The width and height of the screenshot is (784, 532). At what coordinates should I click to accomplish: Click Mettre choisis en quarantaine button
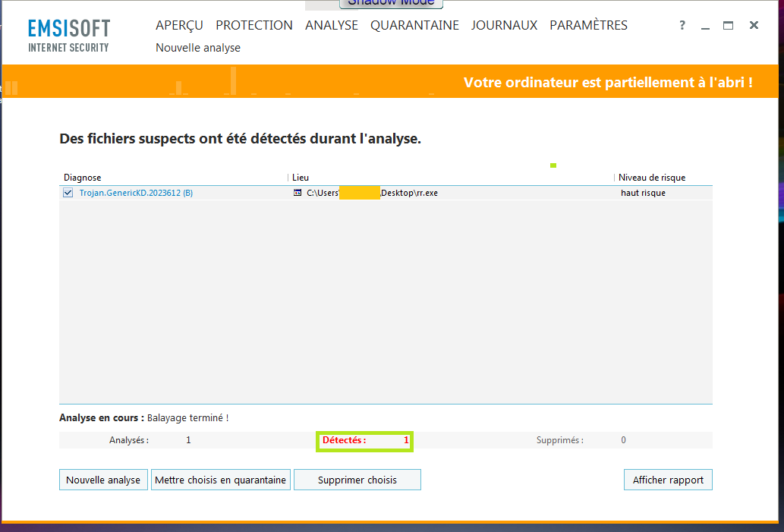(x=221, y=480)
